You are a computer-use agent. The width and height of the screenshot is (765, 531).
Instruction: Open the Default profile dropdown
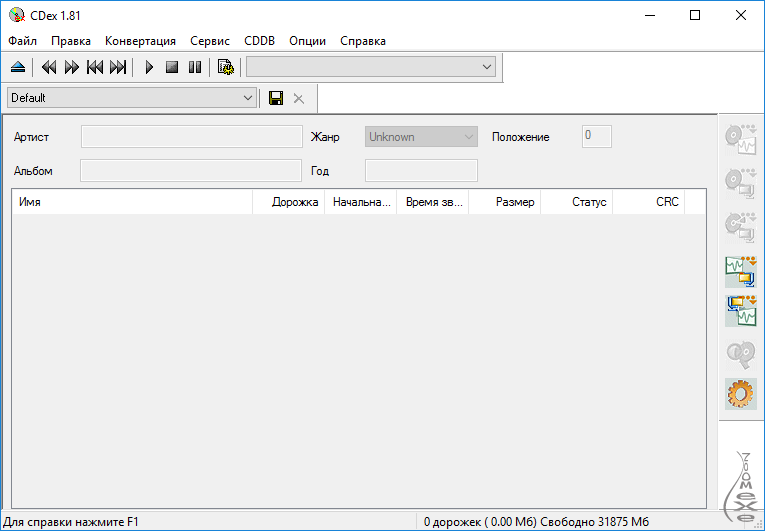pyautogui.click(x=248, y=98)
